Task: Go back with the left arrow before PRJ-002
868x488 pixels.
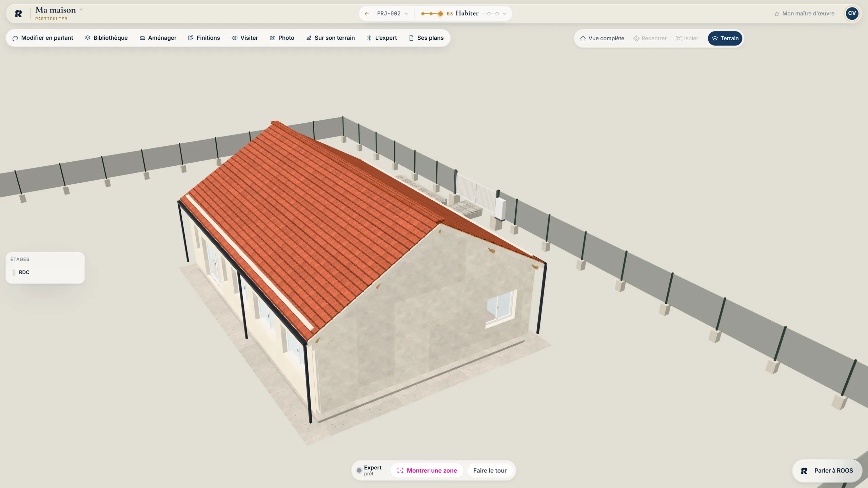Action: pyautogui.click(x=367, y=14)
